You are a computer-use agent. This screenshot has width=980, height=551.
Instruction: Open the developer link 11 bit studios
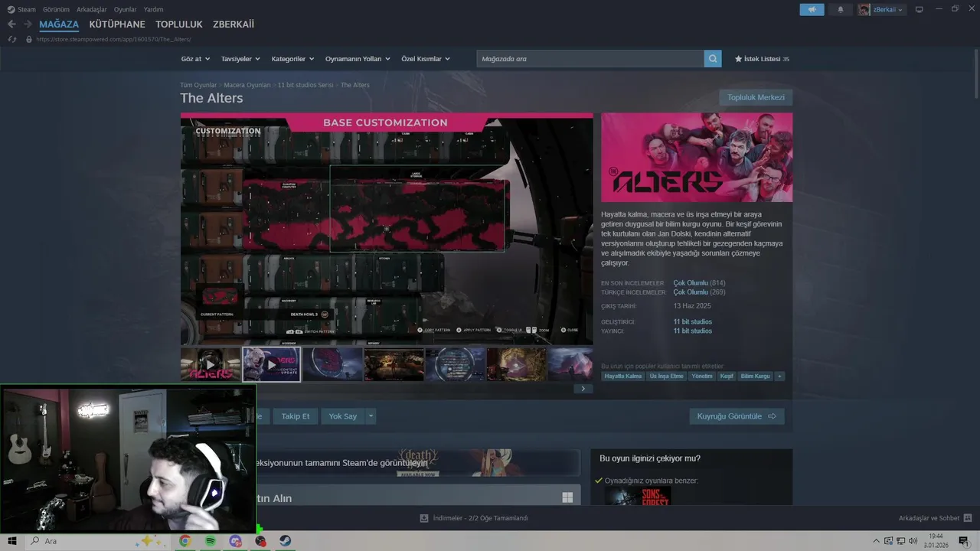[x=693, y=322]
